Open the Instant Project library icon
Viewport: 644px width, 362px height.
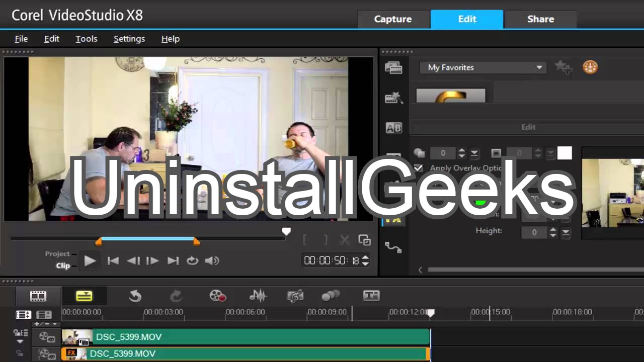pyautogui.click(x=393, y=98)
